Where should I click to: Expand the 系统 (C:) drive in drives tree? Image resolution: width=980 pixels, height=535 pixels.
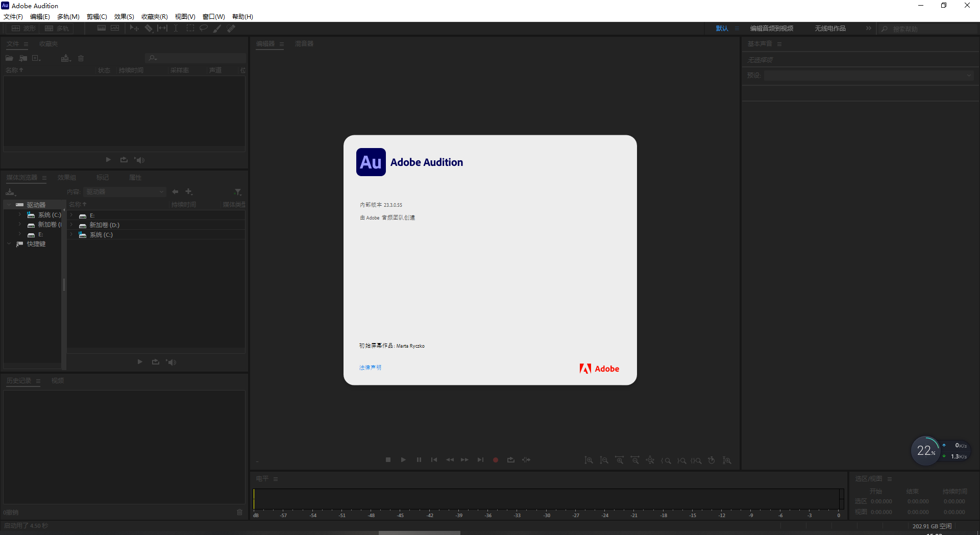(x=19, y=215)
